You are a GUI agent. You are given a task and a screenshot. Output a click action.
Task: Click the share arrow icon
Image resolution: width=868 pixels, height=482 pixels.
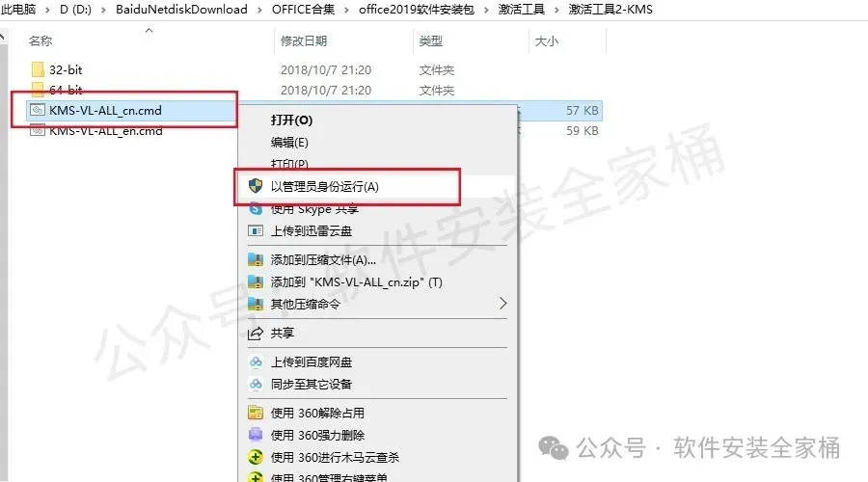coord(256,333)
